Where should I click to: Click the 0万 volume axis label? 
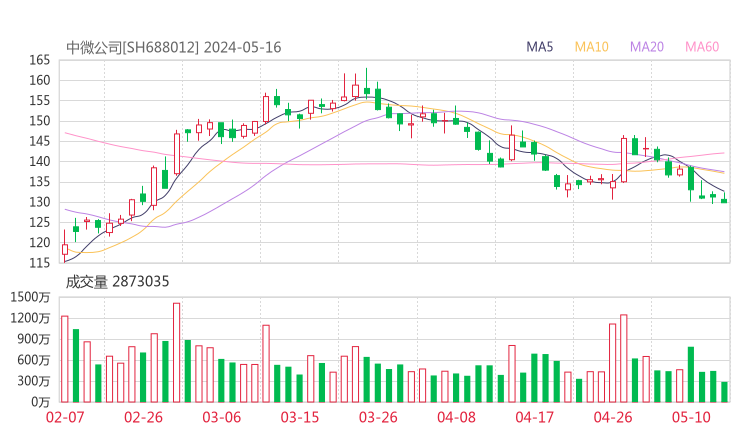(41, 402)
